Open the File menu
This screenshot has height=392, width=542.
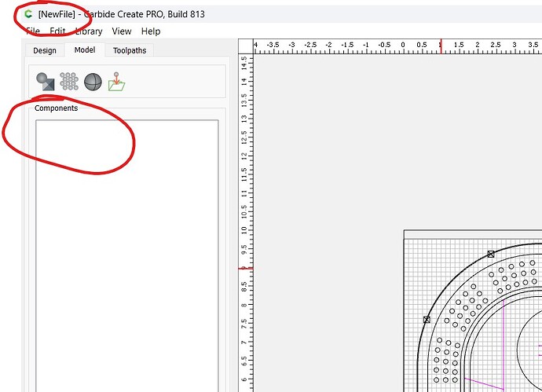(33, 31)
